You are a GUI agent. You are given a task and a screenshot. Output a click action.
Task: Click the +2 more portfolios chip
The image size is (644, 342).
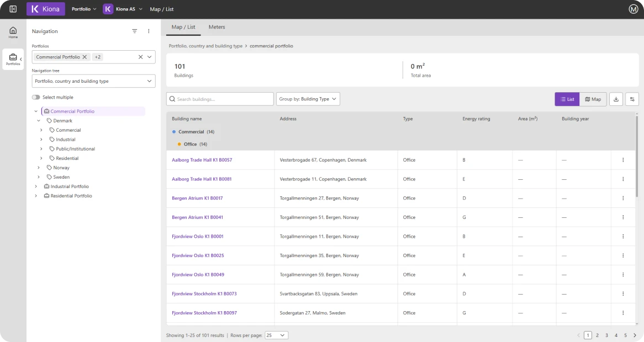pos(97,57)
